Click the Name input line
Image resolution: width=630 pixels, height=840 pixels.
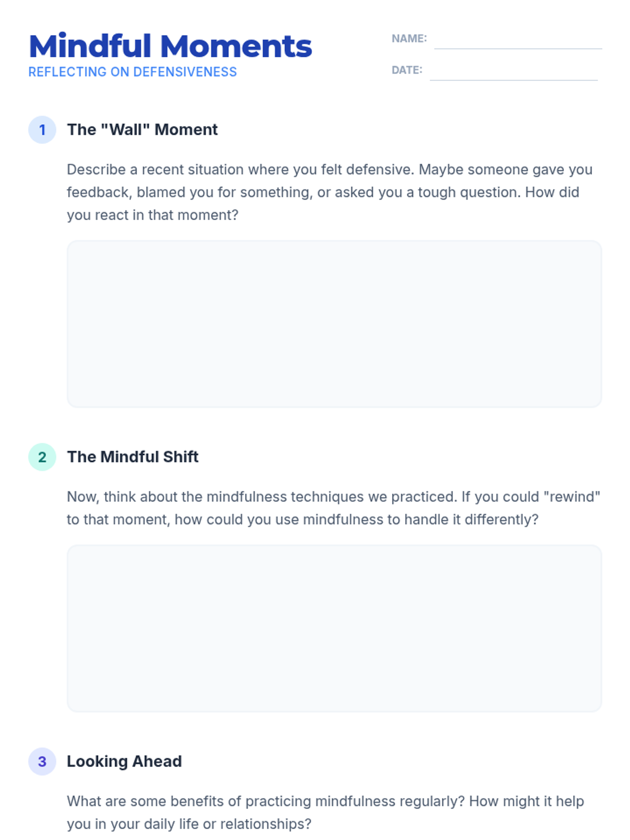[x=518, y=41]
